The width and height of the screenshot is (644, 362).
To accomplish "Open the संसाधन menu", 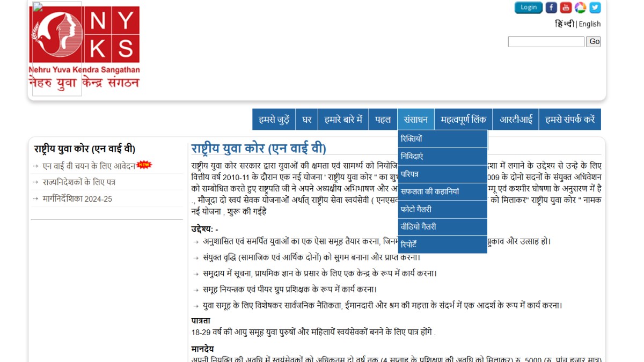I will 415,120.
